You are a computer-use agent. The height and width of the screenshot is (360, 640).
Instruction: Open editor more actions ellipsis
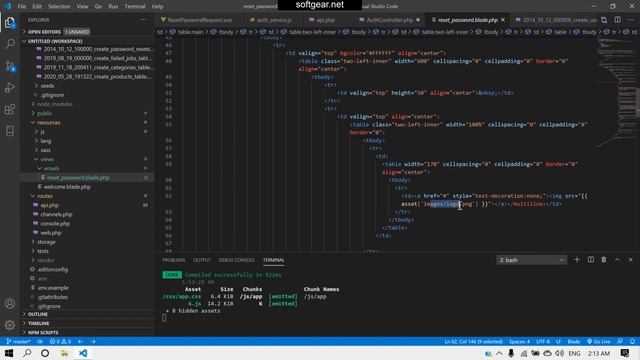630,20
